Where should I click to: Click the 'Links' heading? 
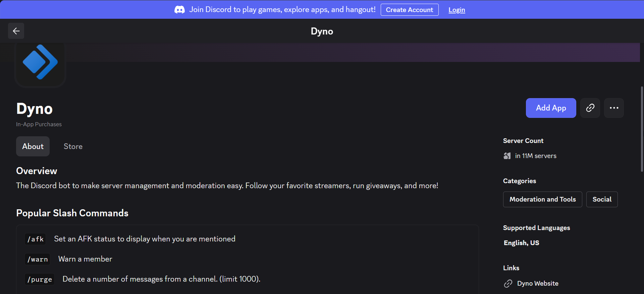click(511, 268)
